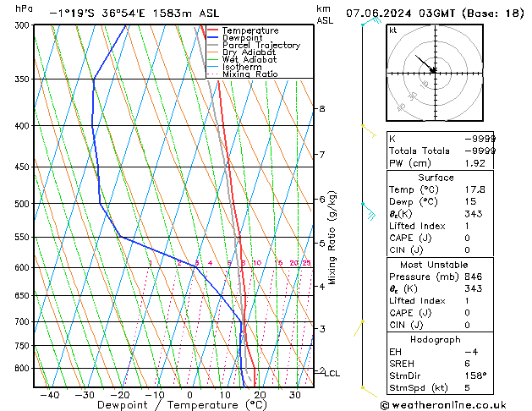Click the 800 hPa pressure axis label
Screen dimensions: 532x411
24,368
